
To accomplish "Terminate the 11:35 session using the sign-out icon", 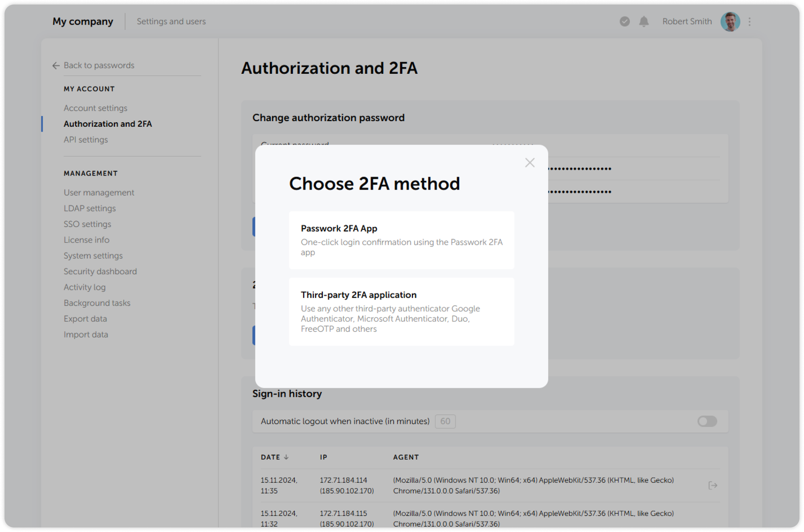I will click(x=713, y=485).
